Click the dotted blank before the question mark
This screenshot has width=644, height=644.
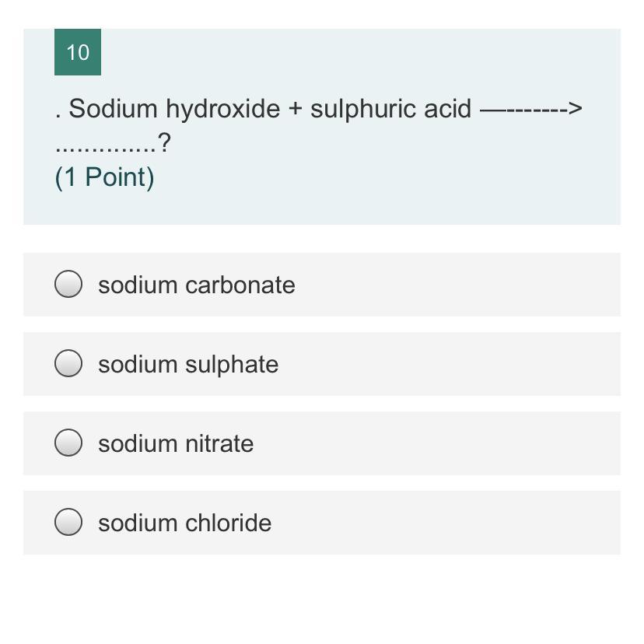[105, 145]
